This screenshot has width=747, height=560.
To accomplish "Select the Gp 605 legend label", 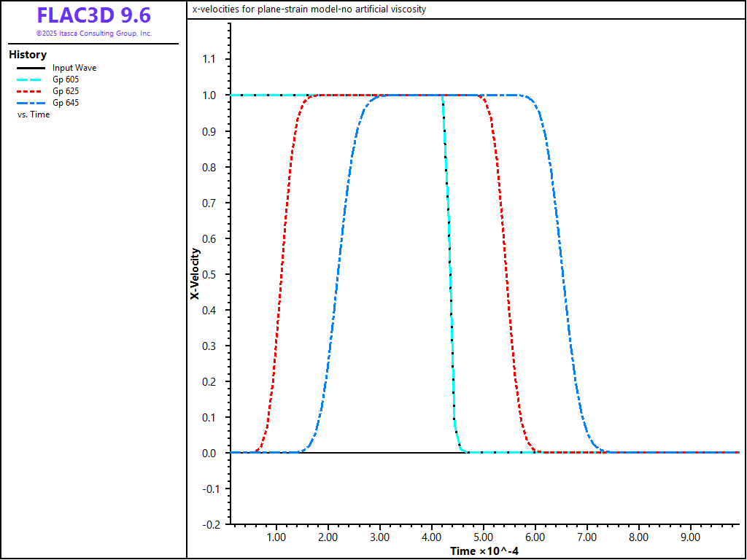I will pos(65,79).
